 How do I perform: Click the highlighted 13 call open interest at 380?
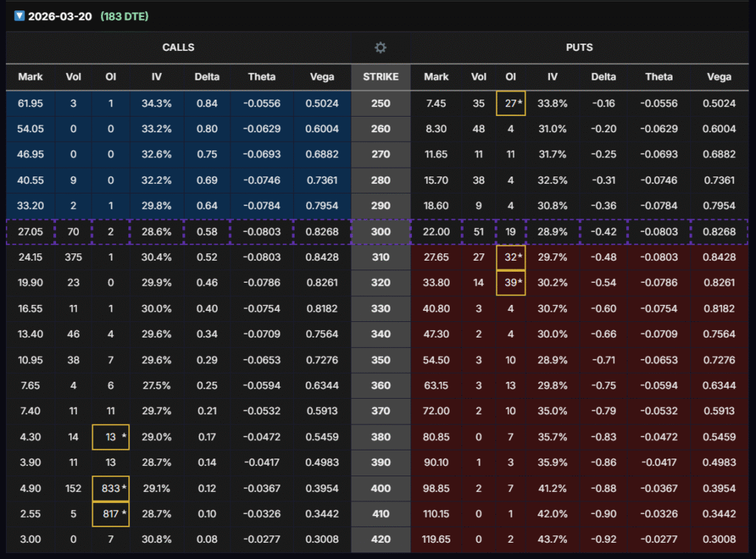[x=111, y=437]
